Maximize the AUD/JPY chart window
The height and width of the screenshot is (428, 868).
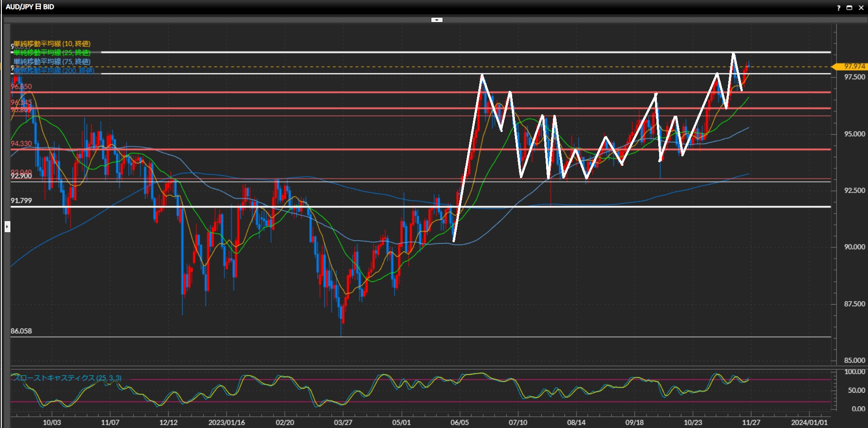coord(849,8)
